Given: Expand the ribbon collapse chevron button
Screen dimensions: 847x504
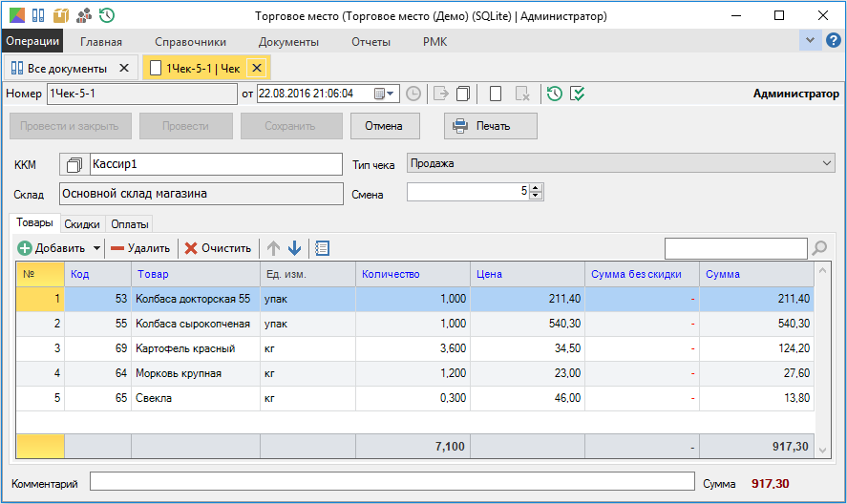Looking at the screenshot, I should 810,40.
